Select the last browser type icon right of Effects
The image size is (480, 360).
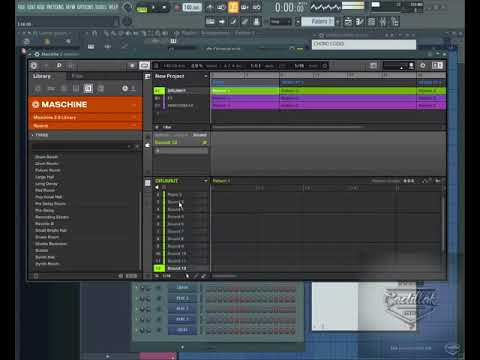100,88
